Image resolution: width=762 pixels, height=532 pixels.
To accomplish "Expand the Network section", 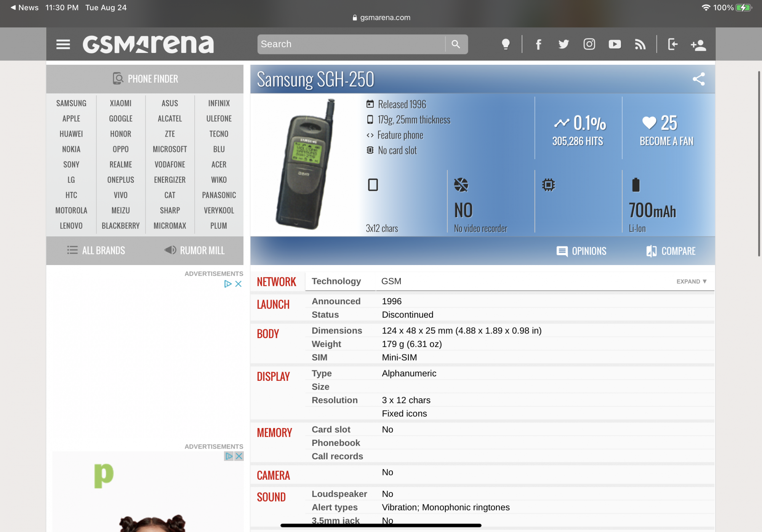I will point(691,281).
